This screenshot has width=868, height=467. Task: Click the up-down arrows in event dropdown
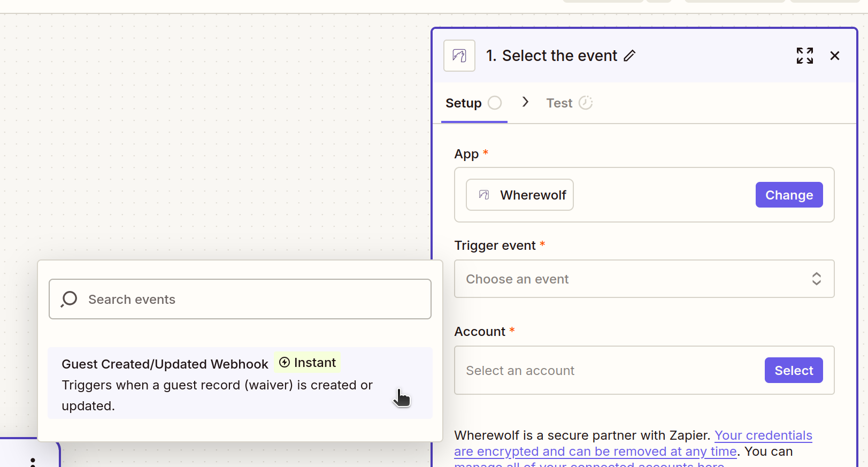[x=817, y=279]
